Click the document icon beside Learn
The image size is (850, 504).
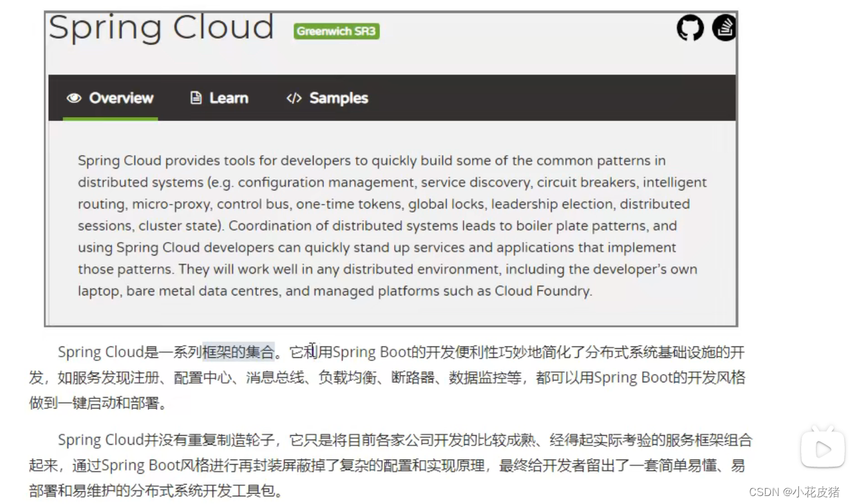pyautogui.click(x=196, y=98)
